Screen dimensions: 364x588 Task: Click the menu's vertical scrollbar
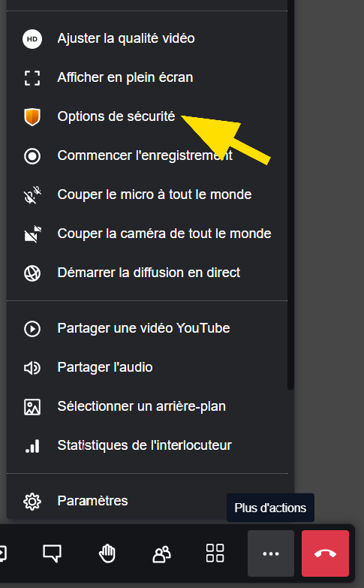tap(291, 195)
